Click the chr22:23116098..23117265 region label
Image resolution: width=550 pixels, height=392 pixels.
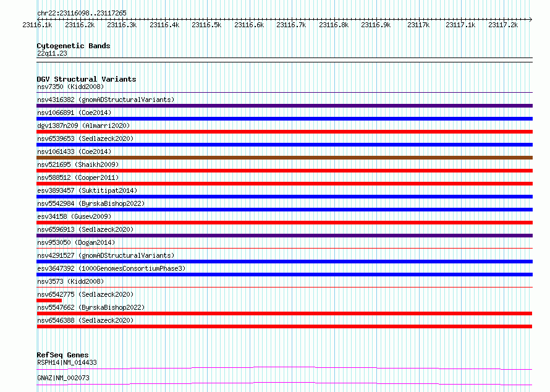click(x=82, y=13)
